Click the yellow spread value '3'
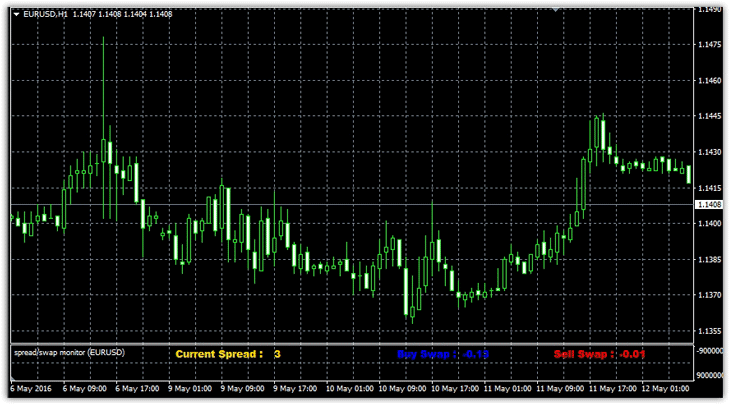 click(277, 354)
